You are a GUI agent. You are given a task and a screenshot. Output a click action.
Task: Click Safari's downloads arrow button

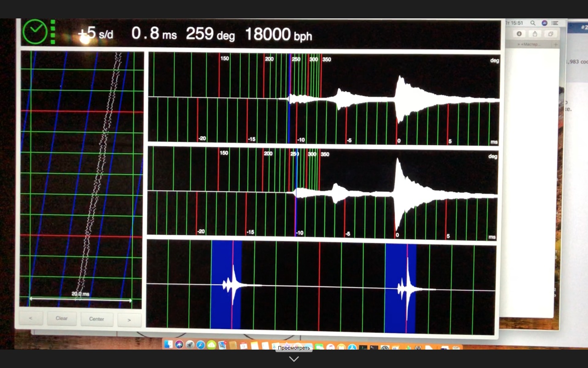pos(519,34)
